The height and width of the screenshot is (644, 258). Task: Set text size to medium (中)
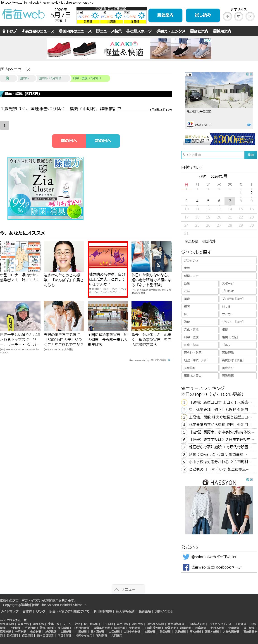(x=239, y=17)
